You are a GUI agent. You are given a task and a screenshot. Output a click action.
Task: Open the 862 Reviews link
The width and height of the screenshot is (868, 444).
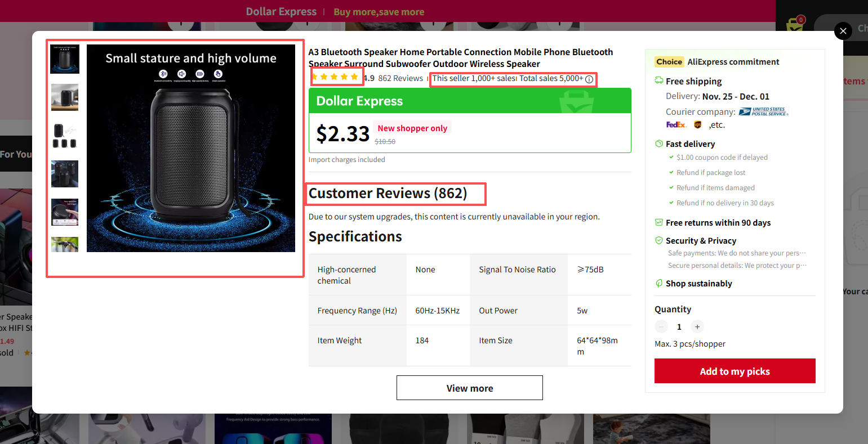400,78
